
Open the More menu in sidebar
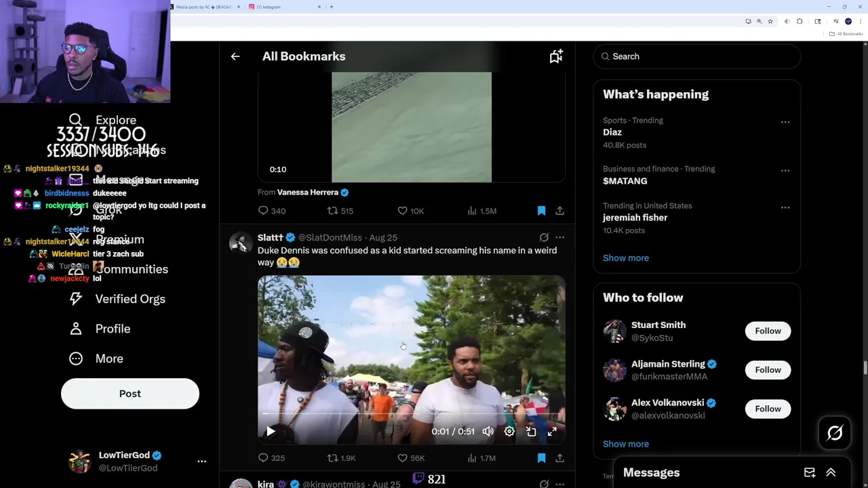coord(109,359)
